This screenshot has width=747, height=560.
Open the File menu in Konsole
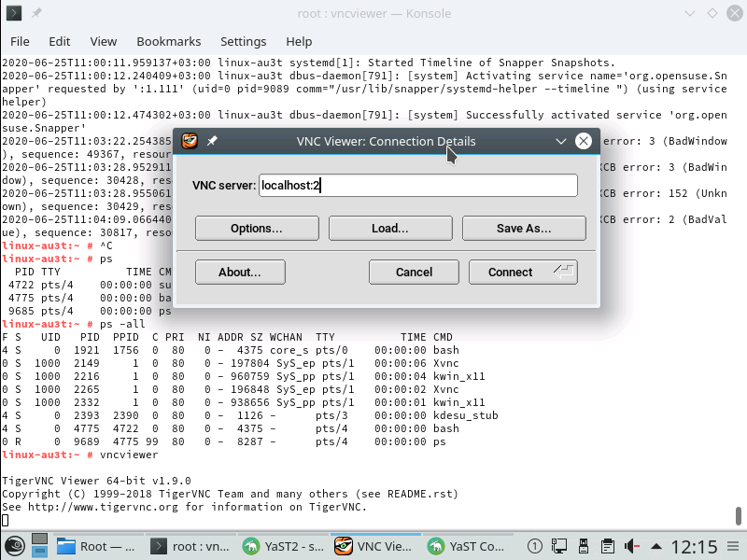click(20, 41)
